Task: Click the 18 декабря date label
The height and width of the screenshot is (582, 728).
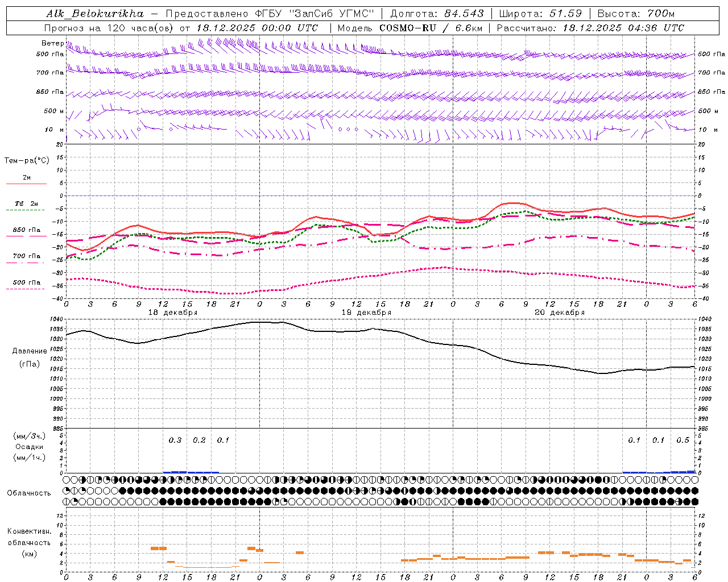Action: (173, 313)
